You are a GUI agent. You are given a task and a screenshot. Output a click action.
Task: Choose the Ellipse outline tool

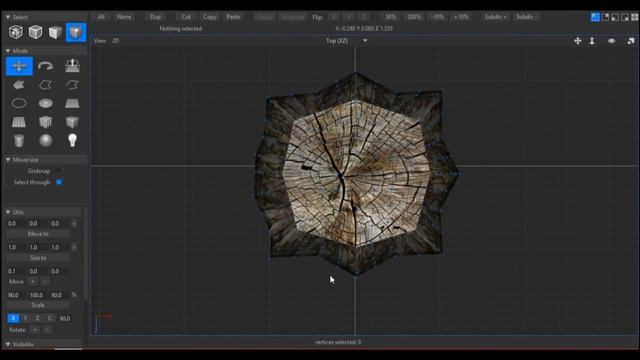tap(19, 103)
